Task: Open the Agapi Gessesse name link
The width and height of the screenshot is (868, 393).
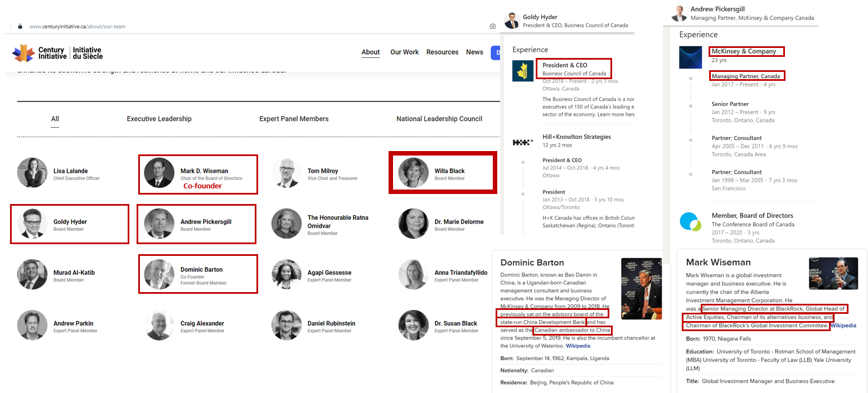Action: [329, 273]
